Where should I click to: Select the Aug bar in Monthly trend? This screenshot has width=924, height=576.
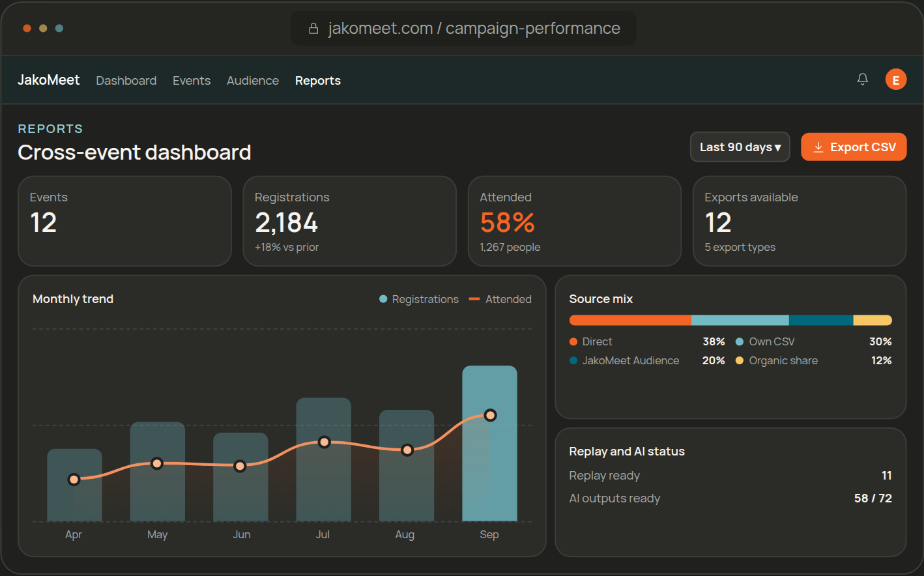point(407,465)
